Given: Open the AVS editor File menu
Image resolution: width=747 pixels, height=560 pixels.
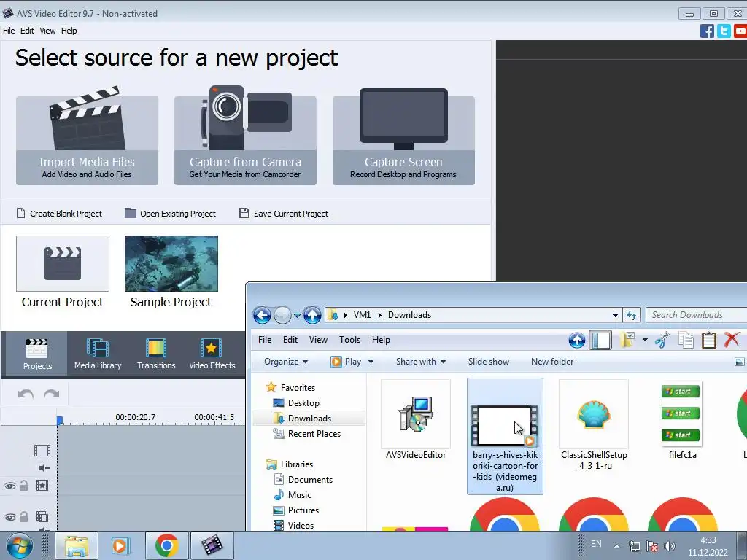Looking at the screenshot, I should point(9,31).
